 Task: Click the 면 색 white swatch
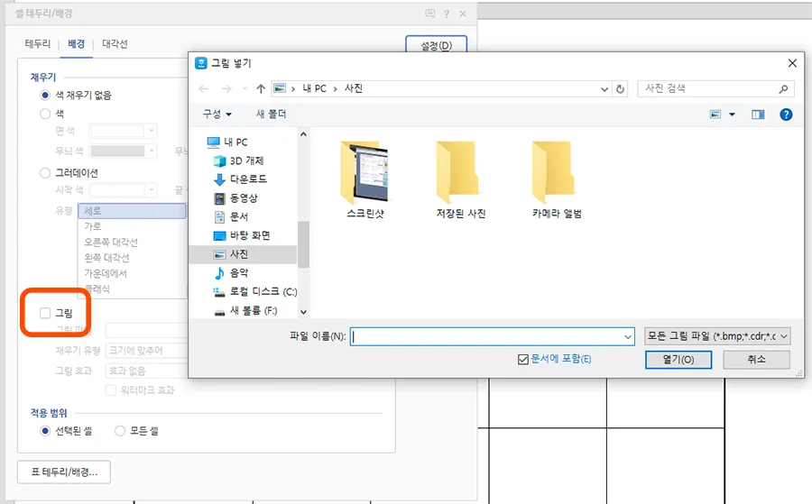pos(117,131)
